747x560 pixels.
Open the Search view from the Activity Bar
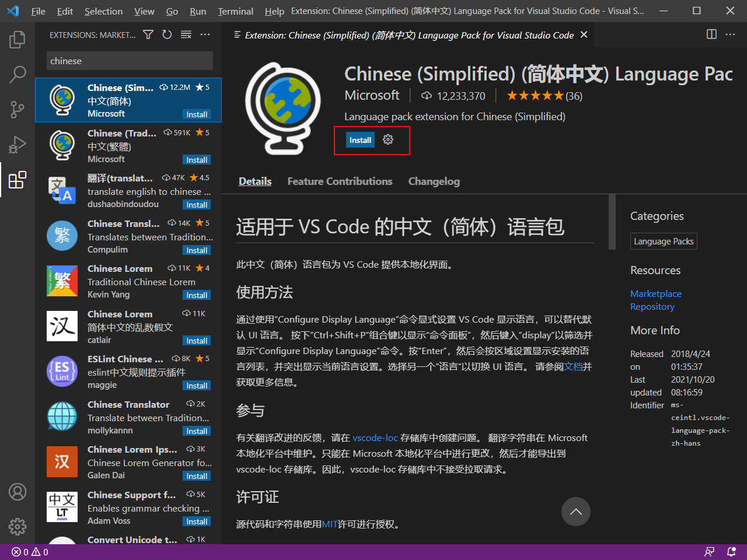[x=17, y=75]
